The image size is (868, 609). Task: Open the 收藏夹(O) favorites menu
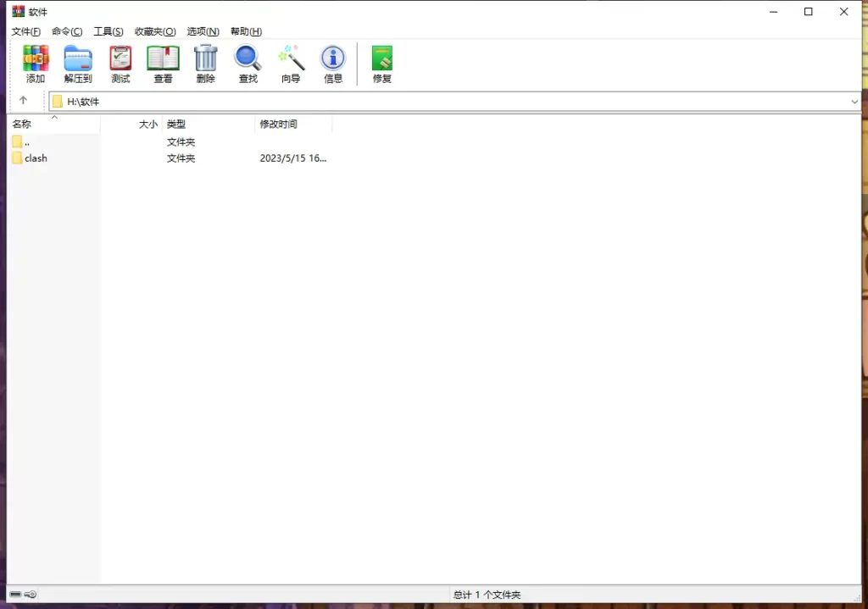tap(155, 31)
